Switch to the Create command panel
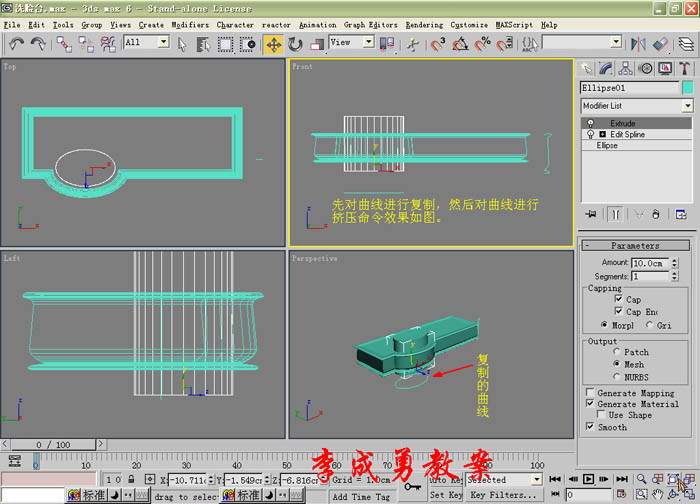Screen dimensions: 700x504 click(587, 69)
